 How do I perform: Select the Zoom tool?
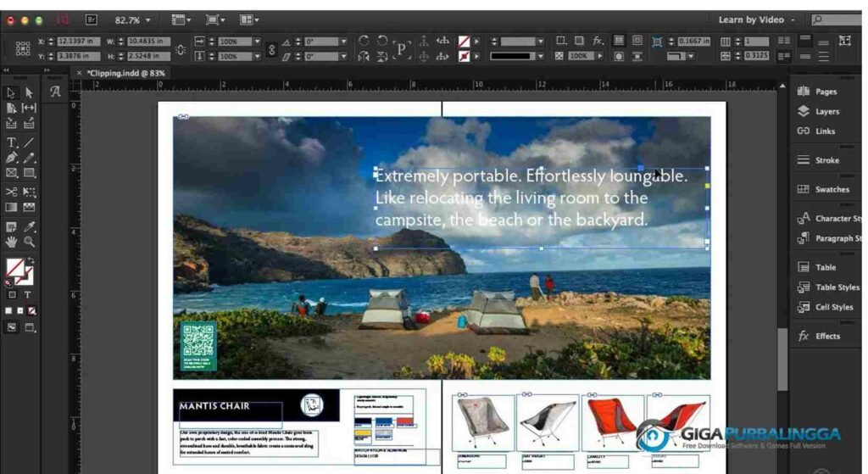coord(29,242)
